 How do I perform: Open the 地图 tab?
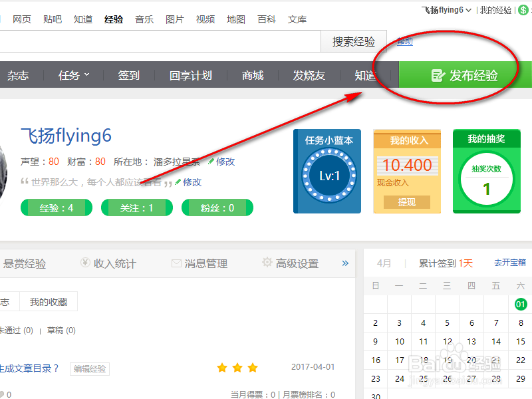[236, 19]
